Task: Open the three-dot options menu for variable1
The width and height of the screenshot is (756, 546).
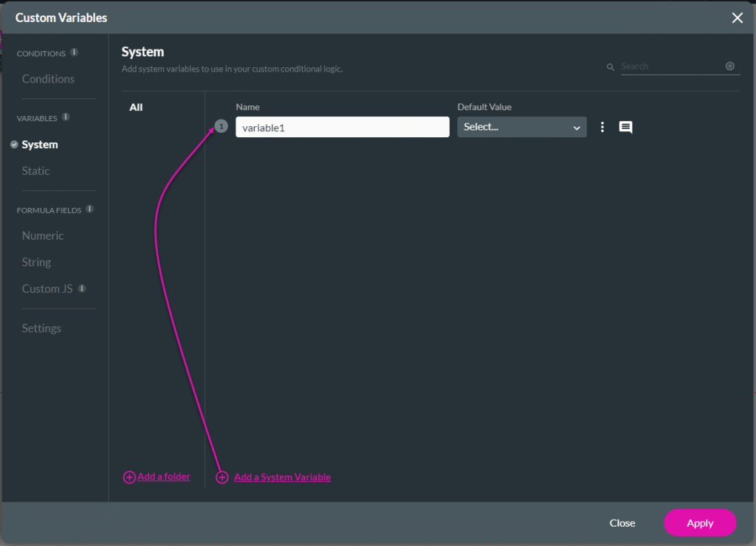Action: [602, 126]
